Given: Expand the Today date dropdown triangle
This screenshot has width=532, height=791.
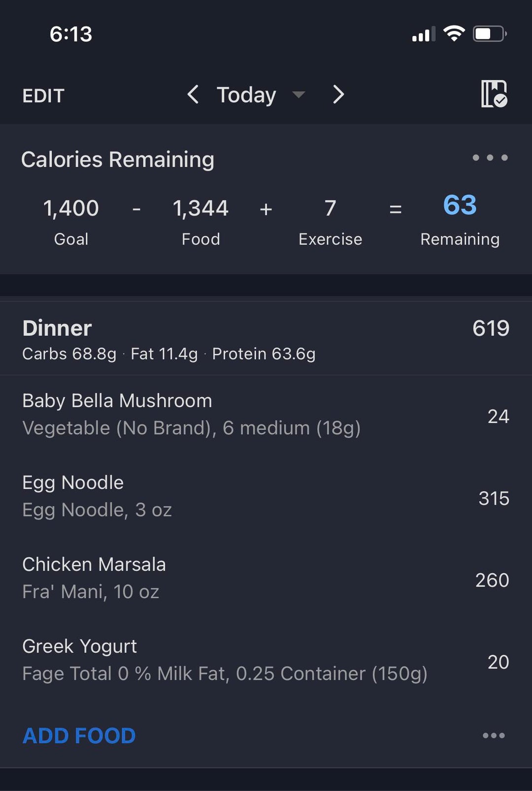Looking at the screenshot, I should (299, 94).
